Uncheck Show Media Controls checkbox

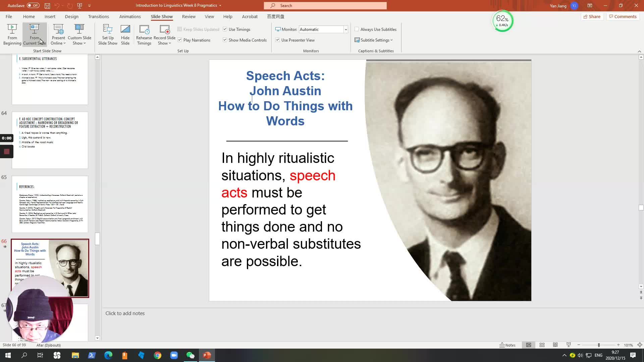point(225,40)
